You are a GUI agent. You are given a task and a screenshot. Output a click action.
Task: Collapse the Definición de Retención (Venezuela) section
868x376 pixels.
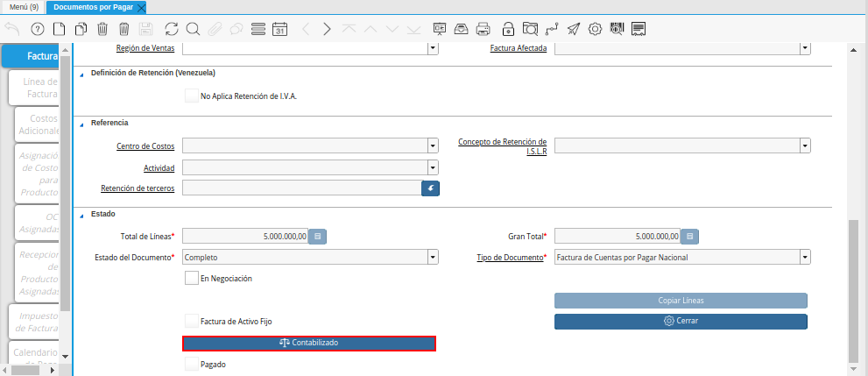click(x=82, y=73)
